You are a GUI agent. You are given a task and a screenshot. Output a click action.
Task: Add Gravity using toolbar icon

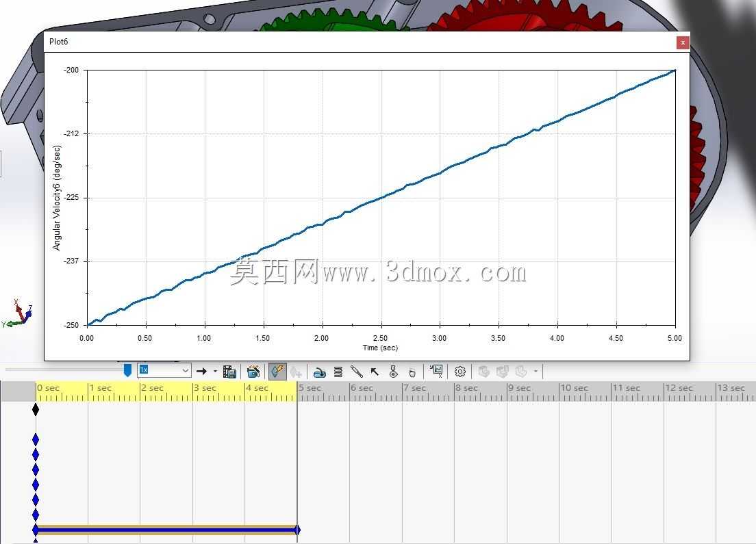click(412, 372)
